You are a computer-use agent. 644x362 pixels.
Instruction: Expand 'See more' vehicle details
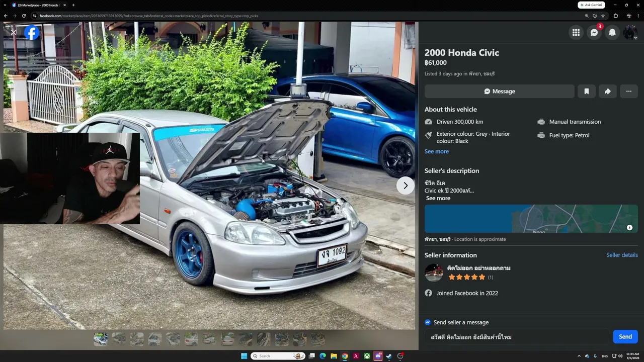click(437, 151)
